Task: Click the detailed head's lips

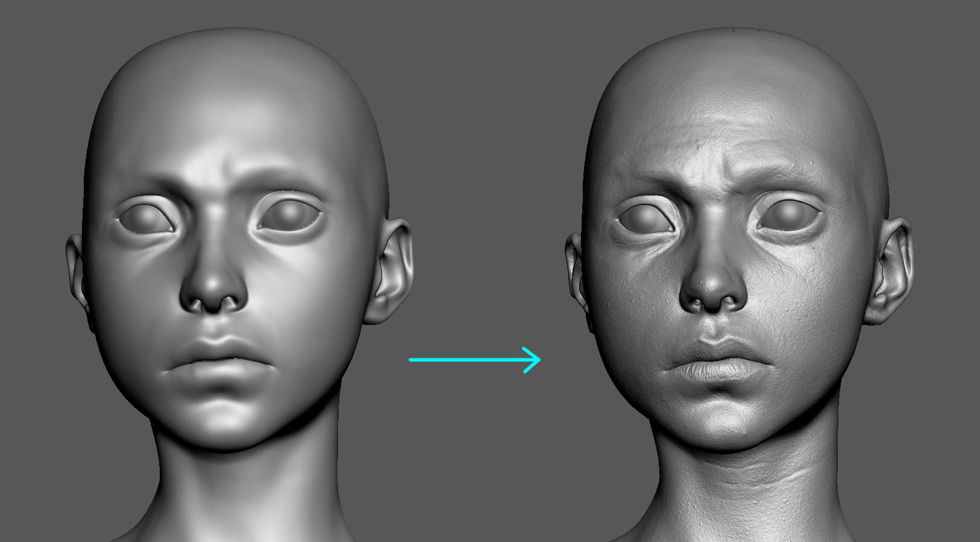Action: [x=715, y=360]
